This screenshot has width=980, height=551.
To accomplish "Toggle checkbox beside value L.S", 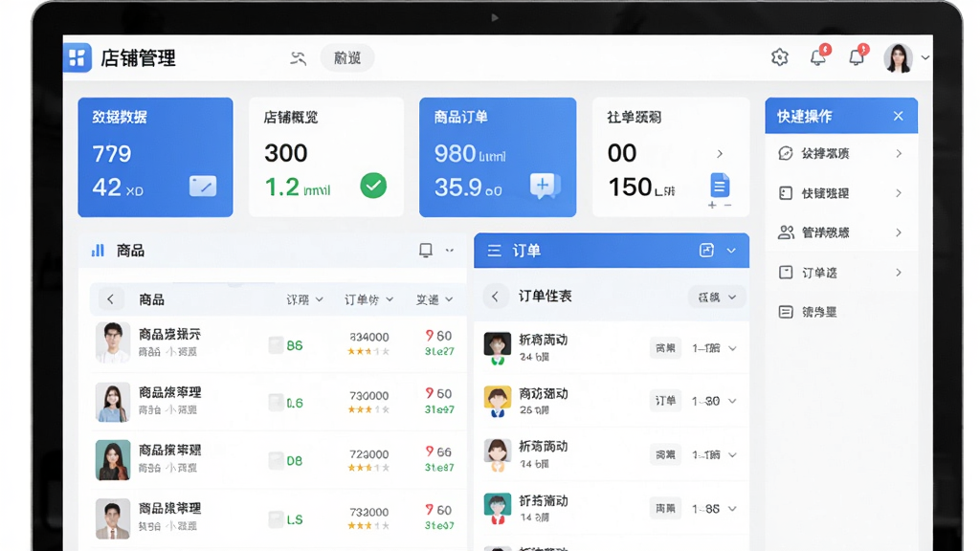I will click(x=276, y=519).
